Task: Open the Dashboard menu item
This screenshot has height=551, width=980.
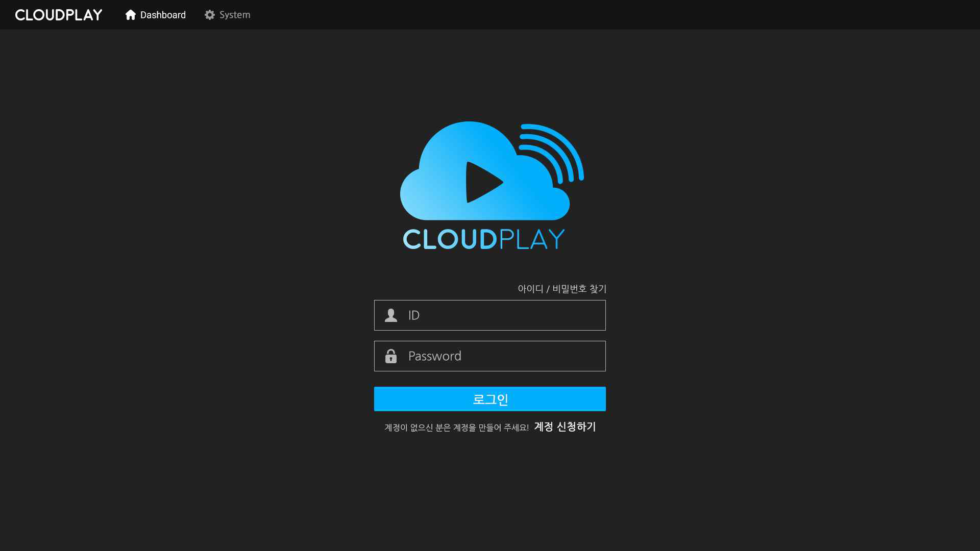Action: click(x=163, y=15)
